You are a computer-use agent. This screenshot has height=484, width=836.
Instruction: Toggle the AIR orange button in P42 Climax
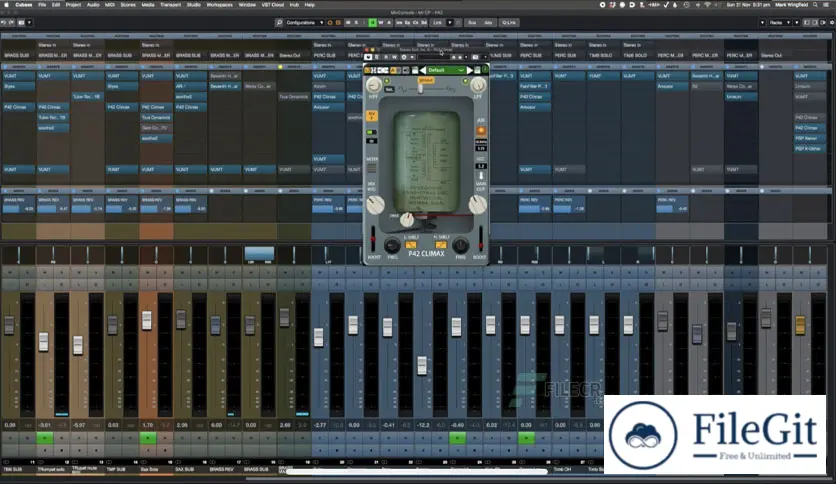coord(480,131)
